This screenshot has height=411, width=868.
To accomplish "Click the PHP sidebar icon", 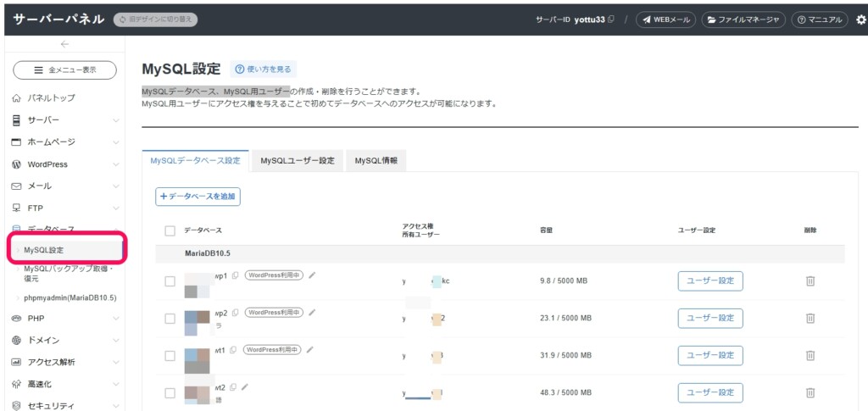I will tap(16, 319).
